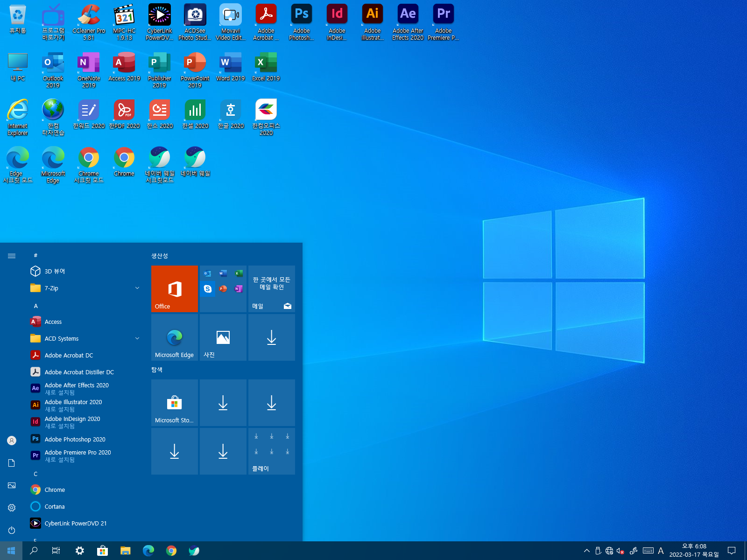
Task: Open OneNote 2019 desktop shortcut
Action: (x=89, y=70)
